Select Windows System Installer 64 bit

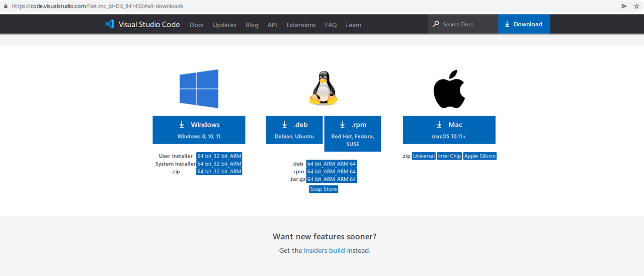[204, 164]
